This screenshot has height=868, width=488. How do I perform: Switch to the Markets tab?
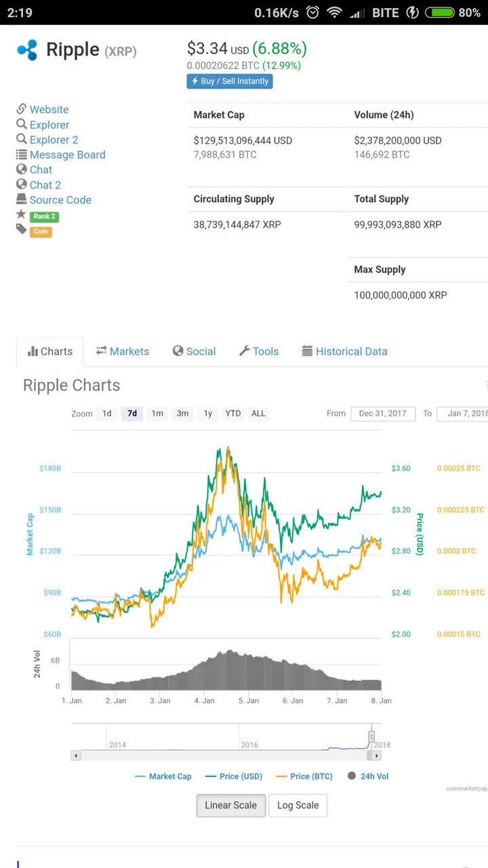[x=122, y=351]
